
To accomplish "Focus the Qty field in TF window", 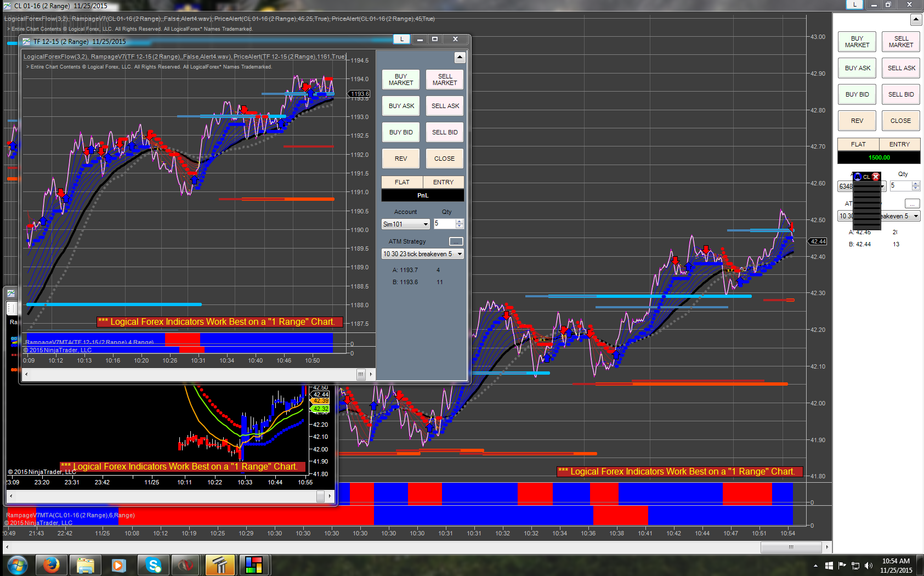I will tap(444, 224).
